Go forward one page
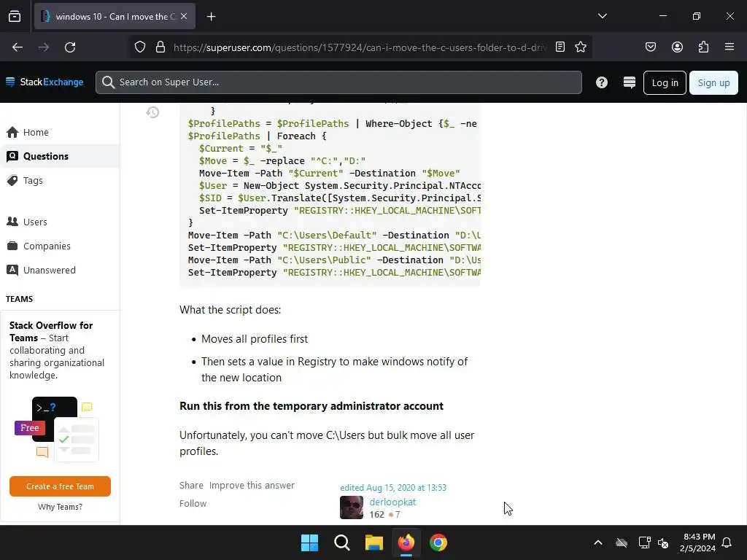 (44, 47)
